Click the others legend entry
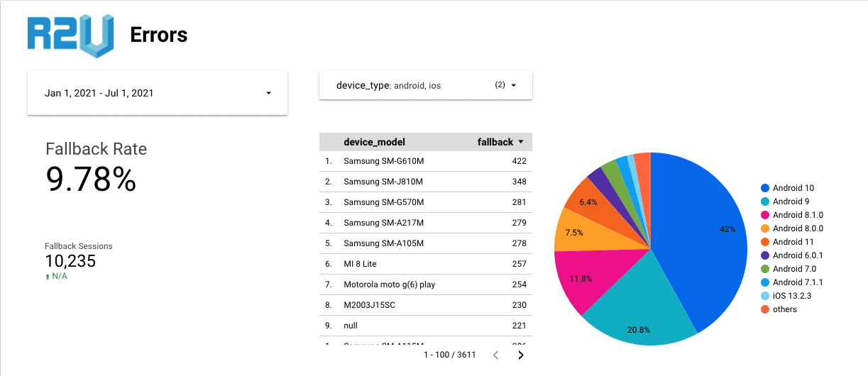The image size is (868, 376). [779, 309]
